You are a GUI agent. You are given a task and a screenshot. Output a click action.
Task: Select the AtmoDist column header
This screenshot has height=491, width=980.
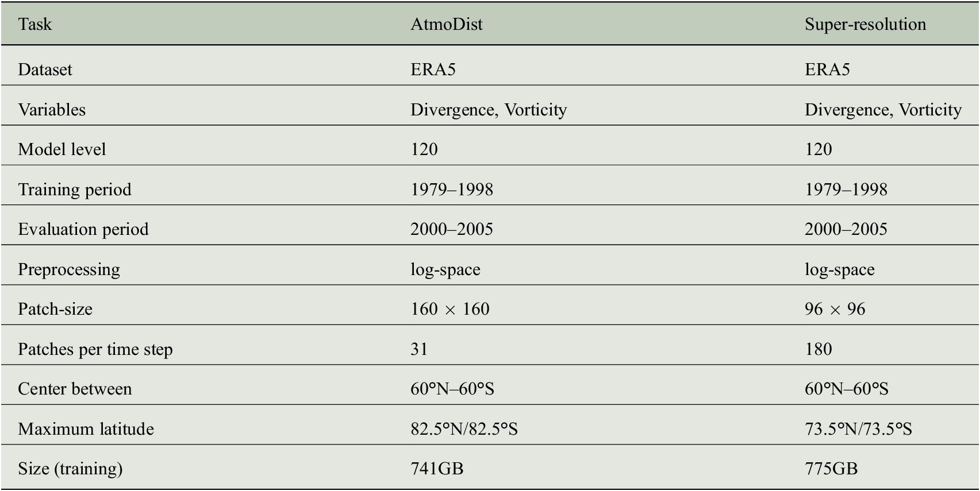[x=446, y=24]
